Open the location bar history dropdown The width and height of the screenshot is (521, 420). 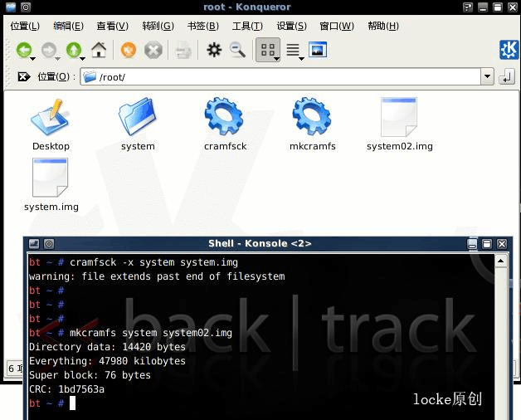point(487,76)
